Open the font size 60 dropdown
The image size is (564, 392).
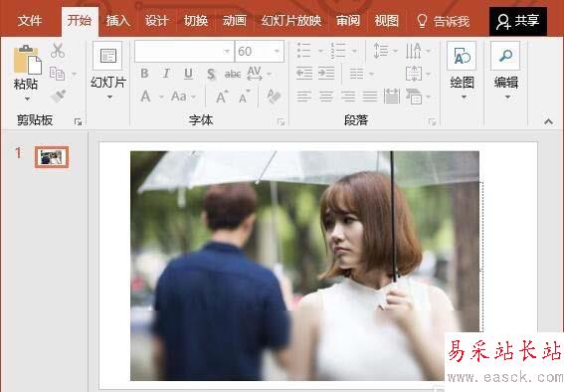pos(277,52)
